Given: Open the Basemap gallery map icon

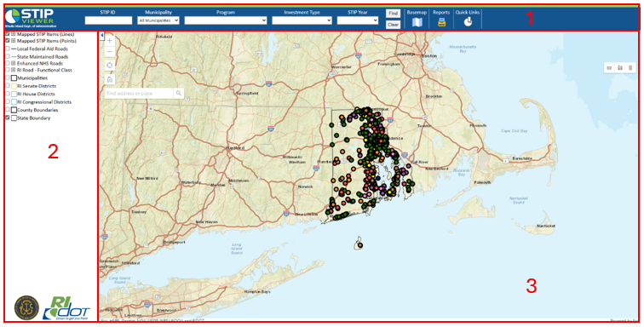Looking at the screenshot, I should [417, 23].
